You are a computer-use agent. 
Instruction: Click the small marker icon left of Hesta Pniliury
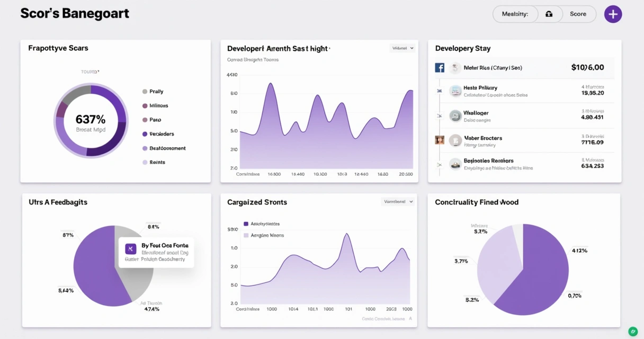439,91
